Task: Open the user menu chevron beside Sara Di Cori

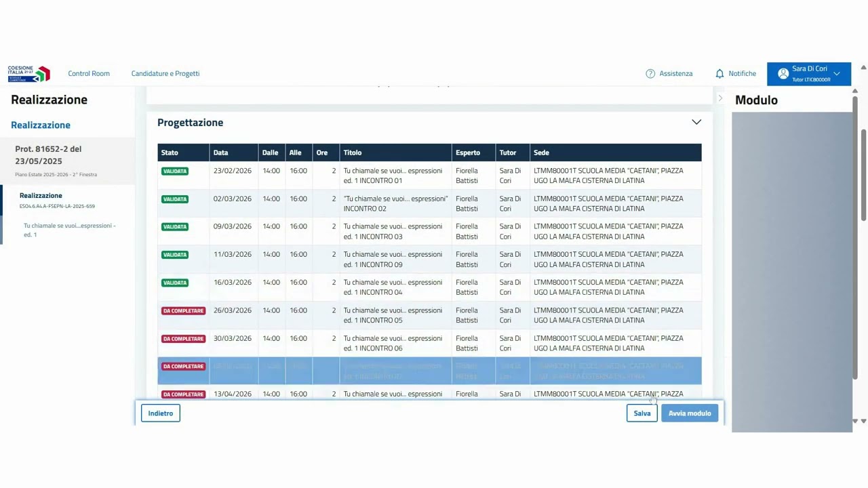Action: point(837,74)
